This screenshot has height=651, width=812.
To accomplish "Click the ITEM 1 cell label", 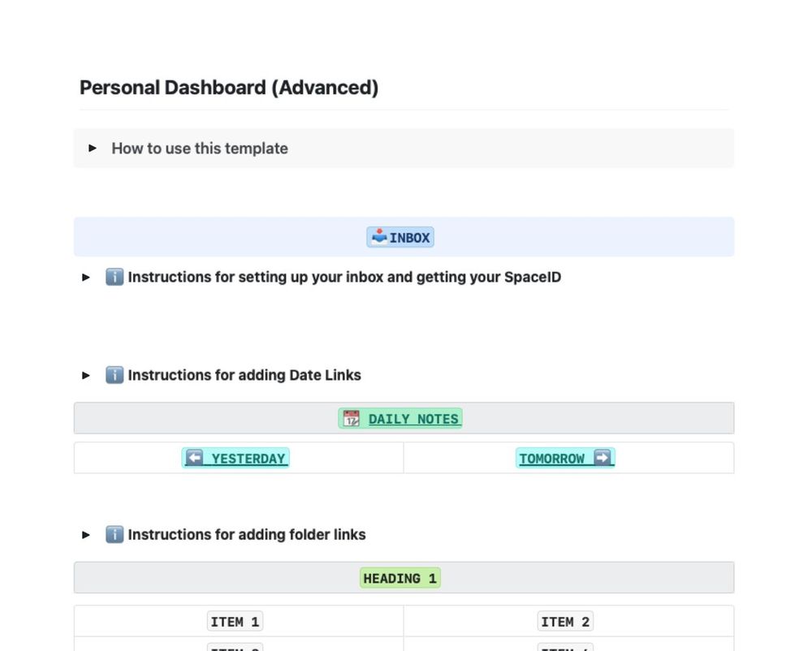I will point(235,622).
